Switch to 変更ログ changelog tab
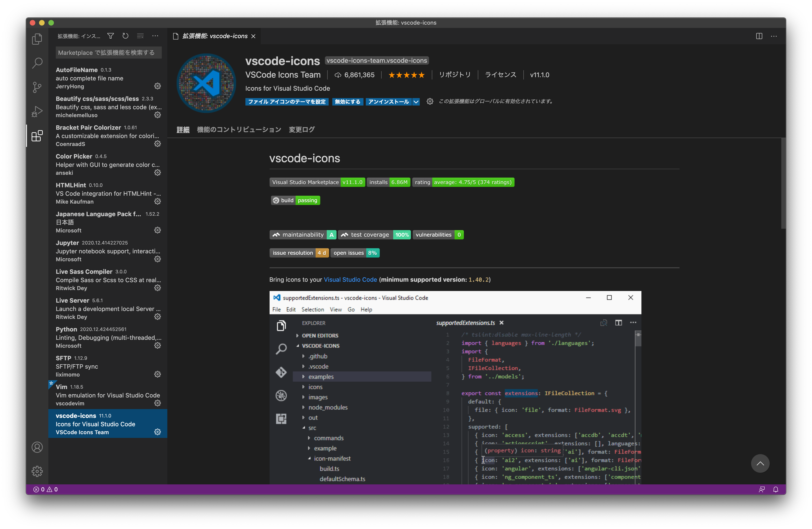 coord(302,130)
